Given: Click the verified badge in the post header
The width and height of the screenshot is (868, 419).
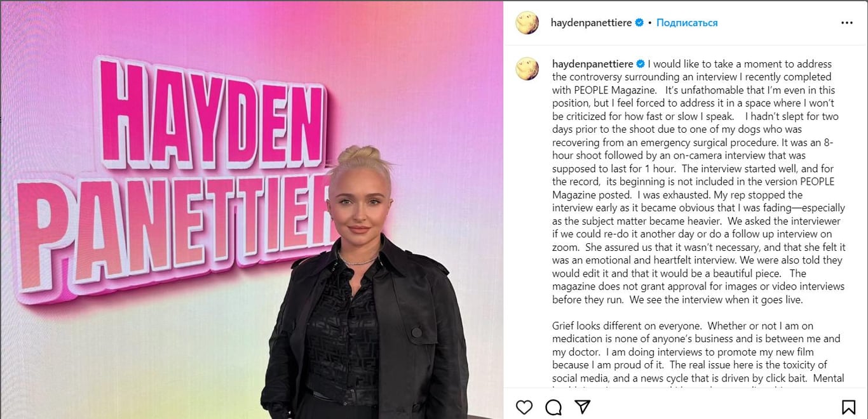Looking at the screenshot, I should pos(640,23).
